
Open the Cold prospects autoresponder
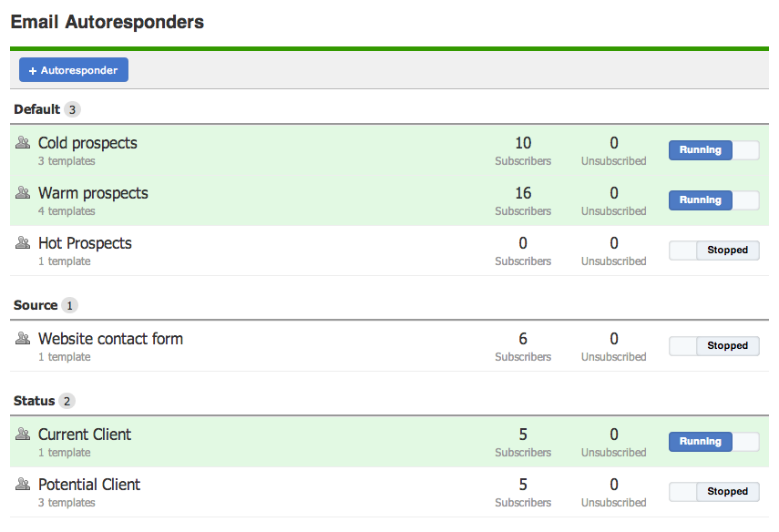coord(87,143)
